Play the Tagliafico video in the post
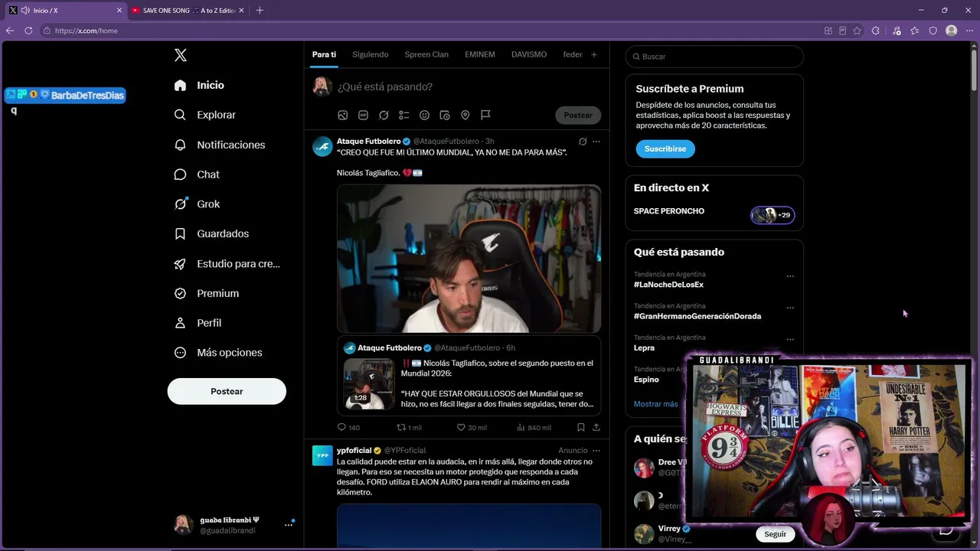The width and height of the screenshot is (980, 551). pyautogui.click(x=469, y=259)
